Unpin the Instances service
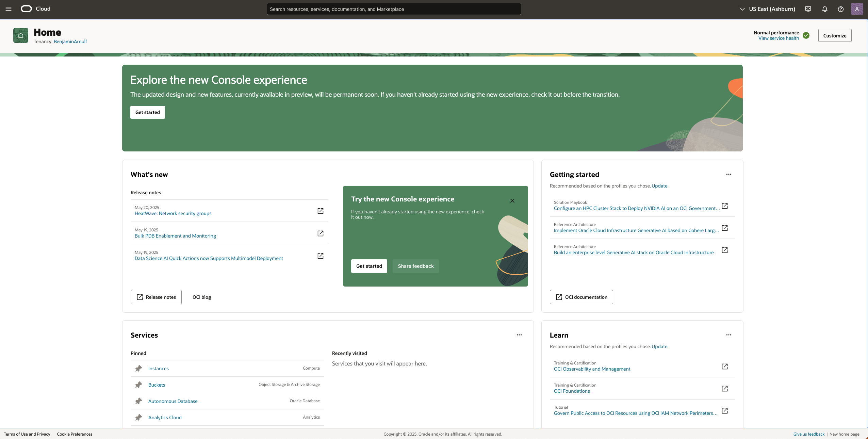868x439 pixels. click(x=138, y=369)
